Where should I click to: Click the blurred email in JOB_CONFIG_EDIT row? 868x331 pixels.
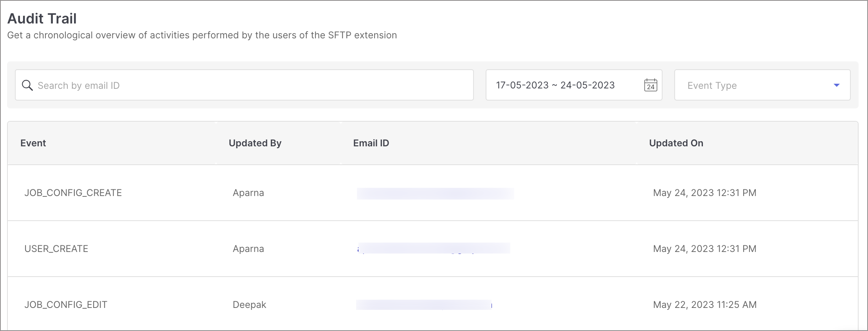pos(424,305)
